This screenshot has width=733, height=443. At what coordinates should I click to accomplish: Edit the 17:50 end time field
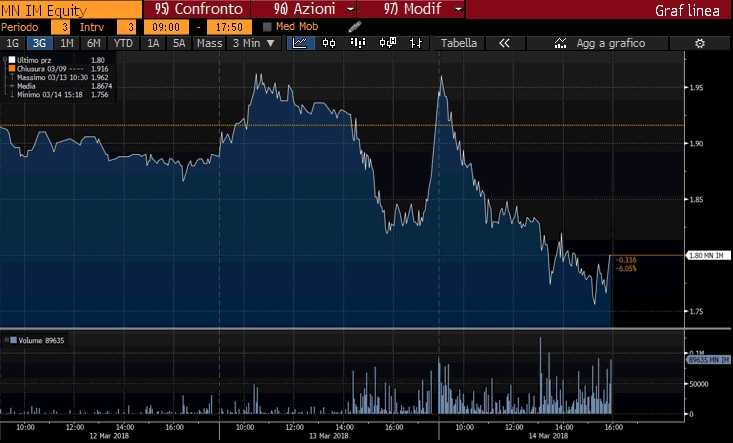[229, 27]
